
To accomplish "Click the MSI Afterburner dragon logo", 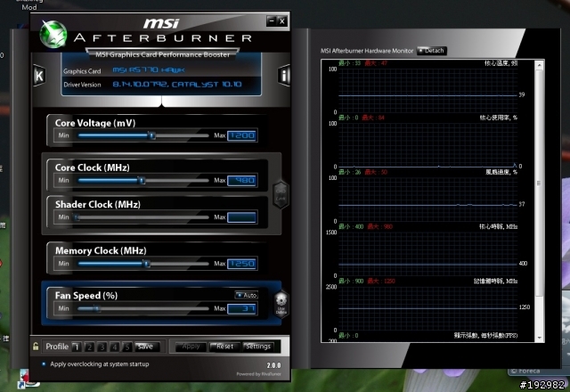I will tap(53, 34).
